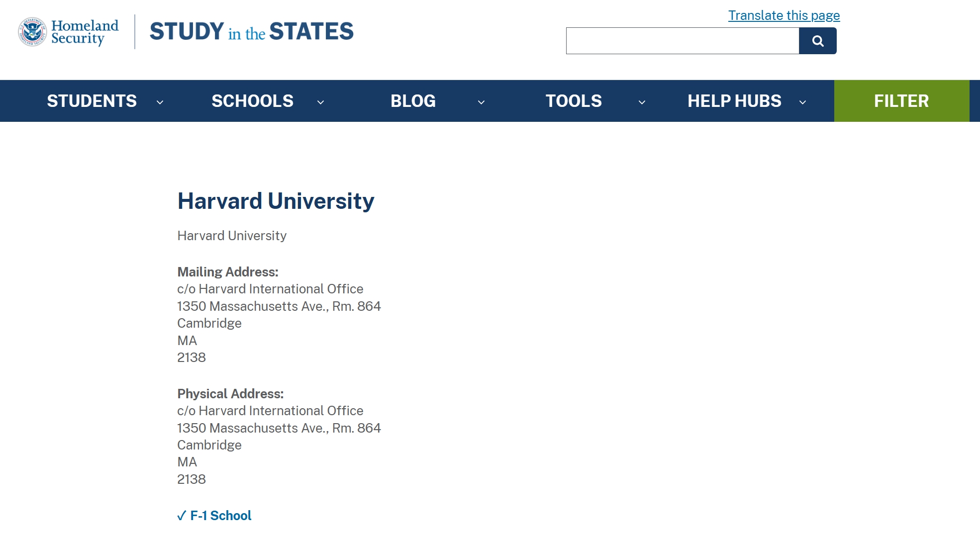Click the Homeland Security text link
The height and width of the screenshot is (538, 980).
85,32
